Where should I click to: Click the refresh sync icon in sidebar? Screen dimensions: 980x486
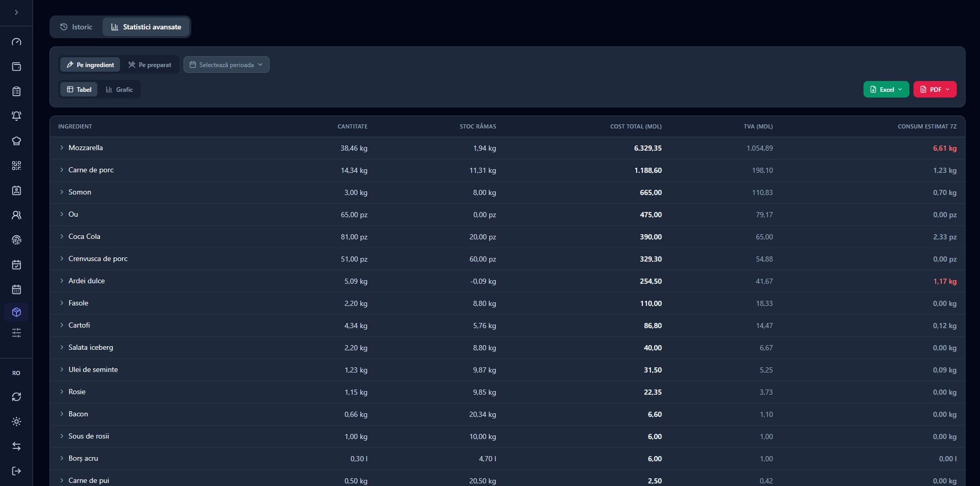16,397
